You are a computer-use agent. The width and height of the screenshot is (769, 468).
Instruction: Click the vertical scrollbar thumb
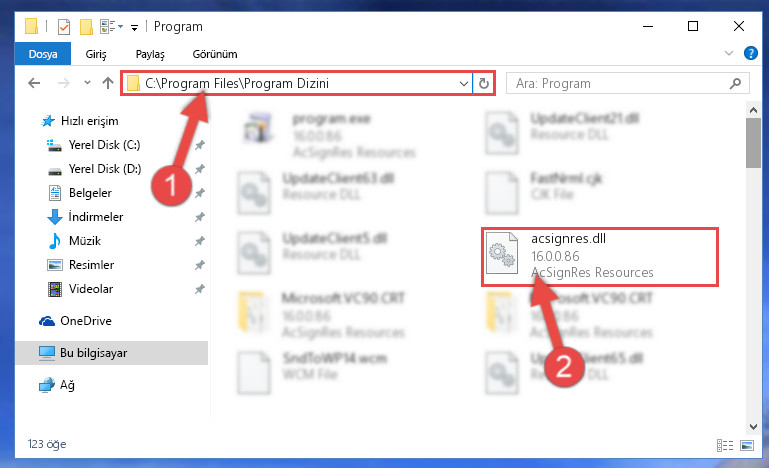[753, 143]
